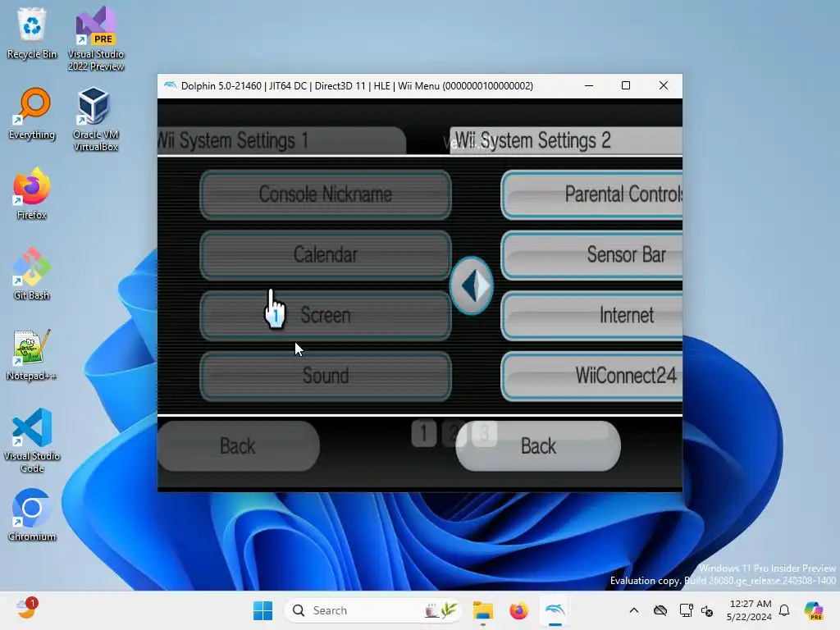
Task: Open the clock showing 12:27 AM
Action: click(750, 610)
